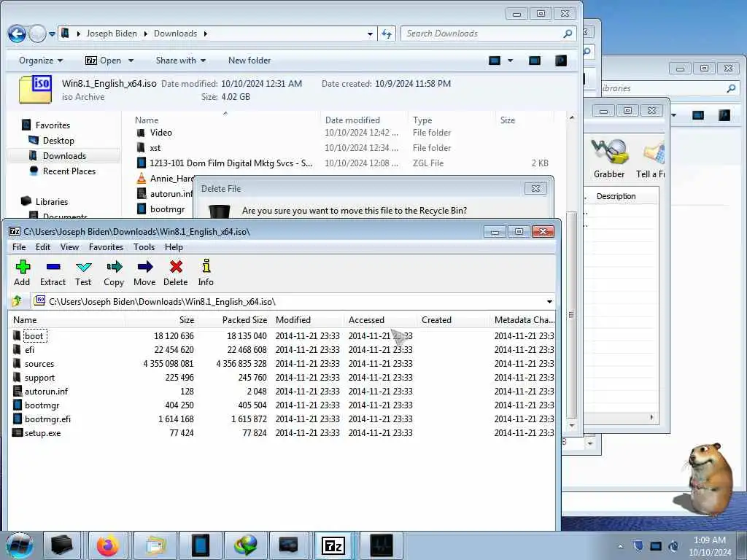Open the Help menu in 7-Zip

coord(174,246)
